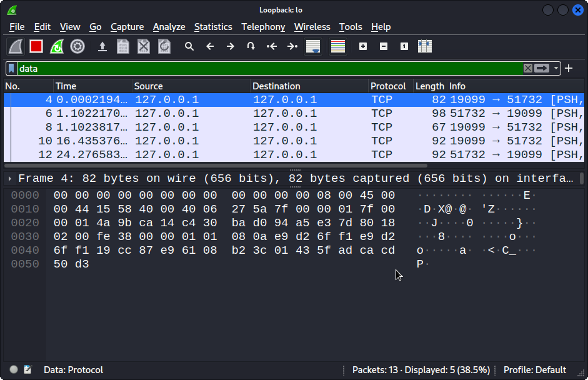
Task: Open capture file properties status icon
Action: click(x=27, y=369)
